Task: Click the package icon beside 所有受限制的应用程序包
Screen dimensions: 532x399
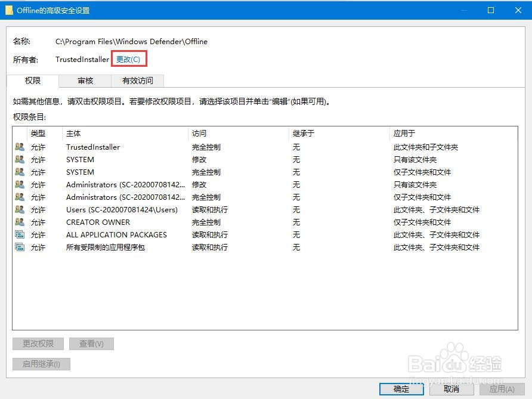Action: tap(20, 248)
